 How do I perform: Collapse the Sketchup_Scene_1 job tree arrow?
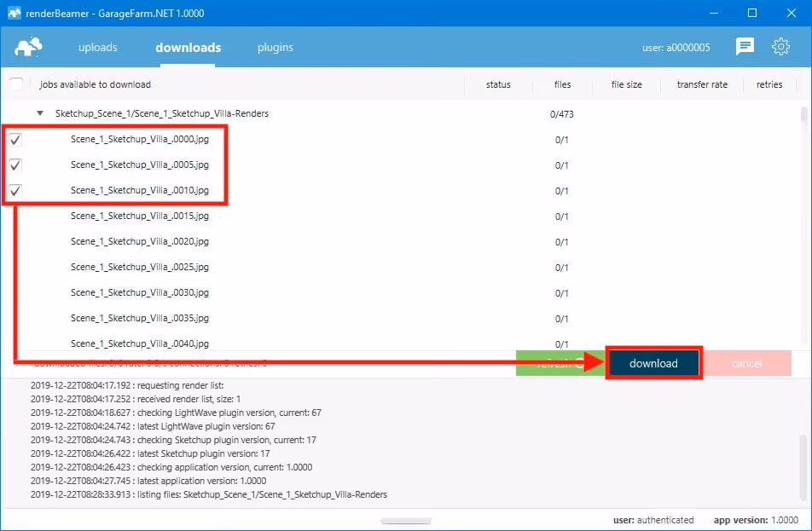40,113
